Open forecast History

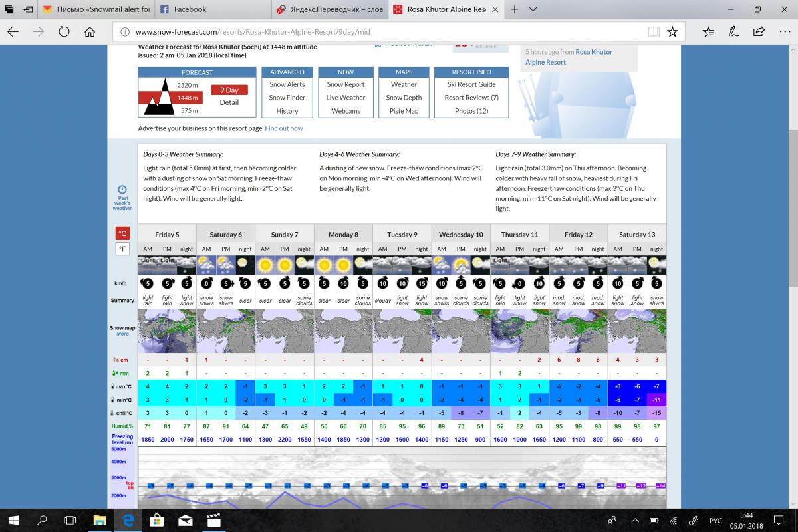tap(287, 111)
